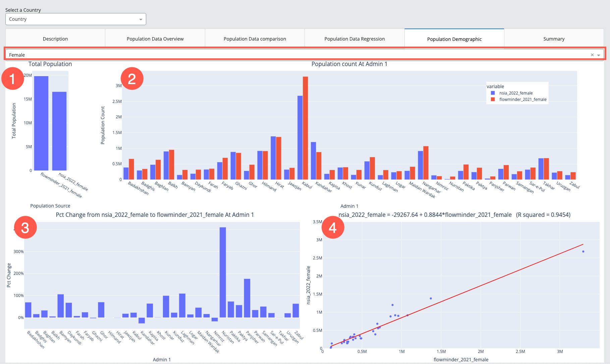Open the Female dropdown arrow

599,55
